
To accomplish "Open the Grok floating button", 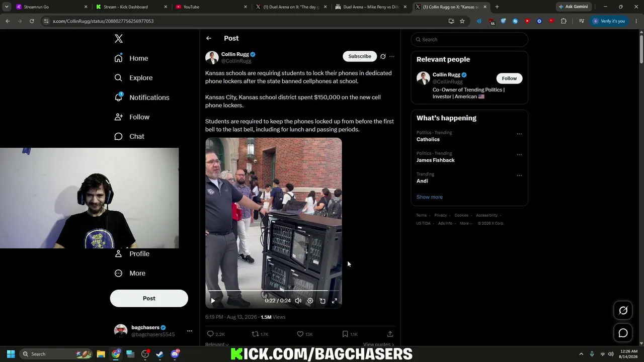I will 623,311.
